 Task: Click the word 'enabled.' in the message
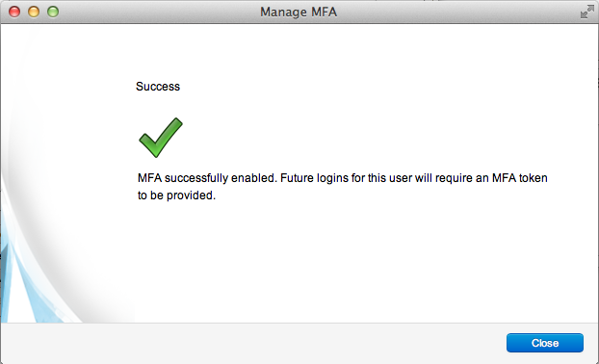(x=253, y=178)
